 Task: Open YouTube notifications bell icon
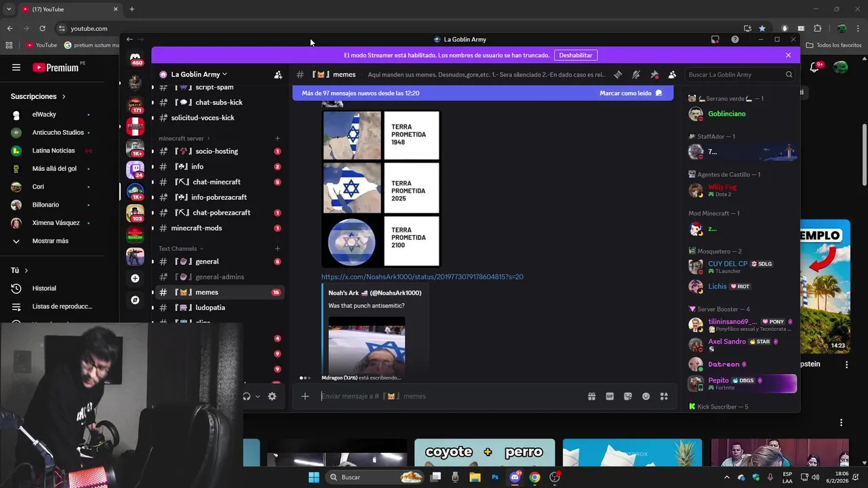pos(814,68)
